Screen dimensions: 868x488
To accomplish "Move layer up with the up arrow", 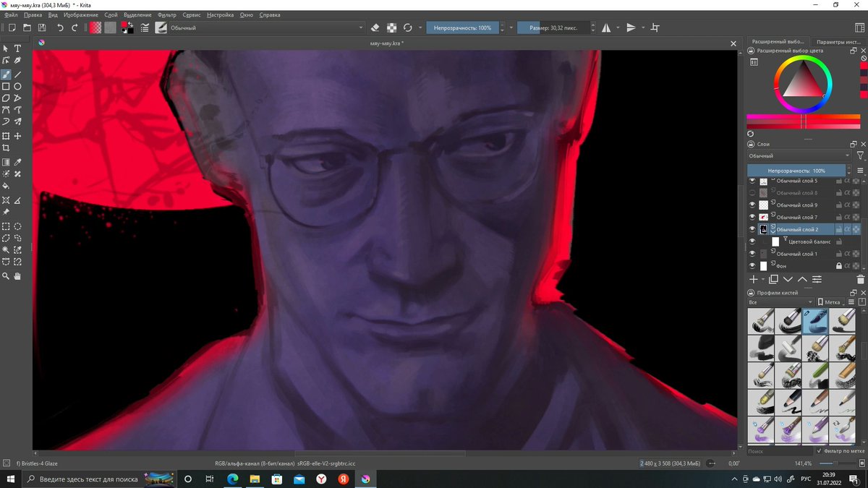I will [802, 279].
